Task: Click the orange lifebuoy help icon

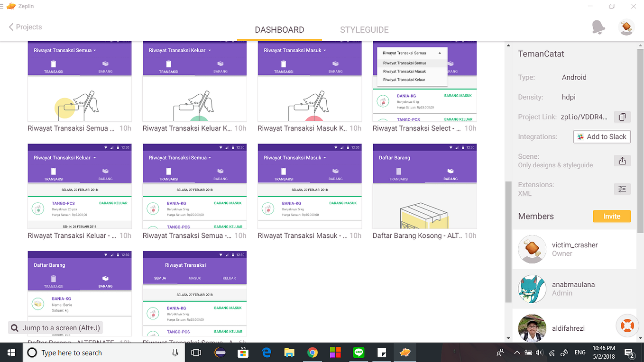Action: 627,326
